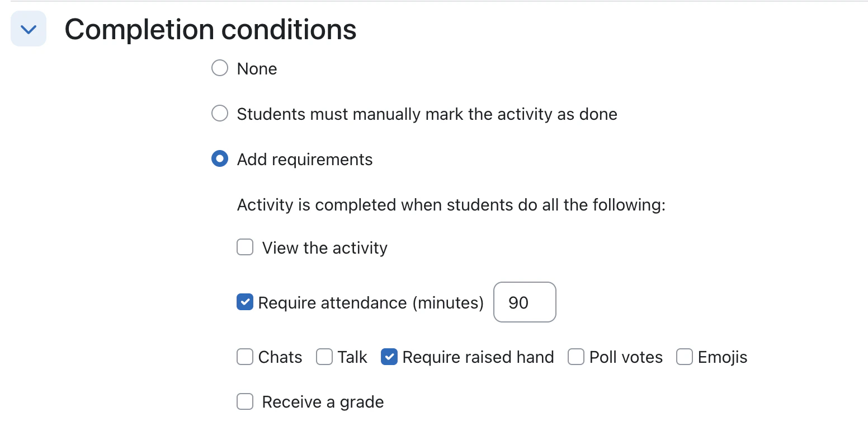Enable the "View the activity" requirement
Image resolution: width=868 pixels, height=430 pixels.
pos(244,247)
